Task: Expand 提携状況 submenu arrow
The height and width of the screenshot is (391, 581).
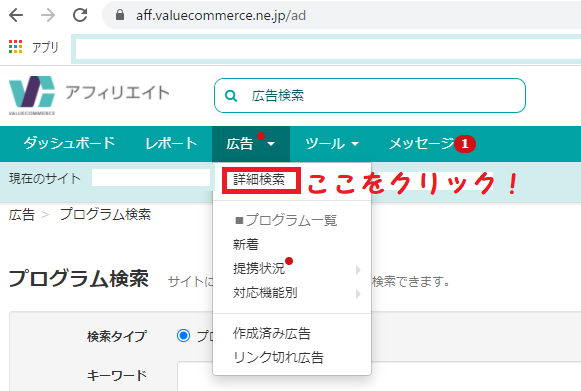Action: tap(358, 269)
